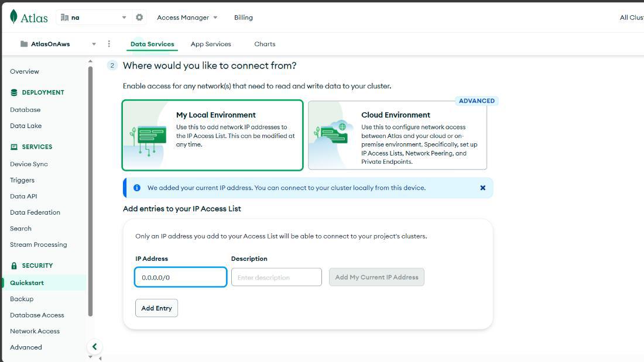This screenshot has height=362, width=644.
Task: Click the info icon in the banner
Action: 137,188
